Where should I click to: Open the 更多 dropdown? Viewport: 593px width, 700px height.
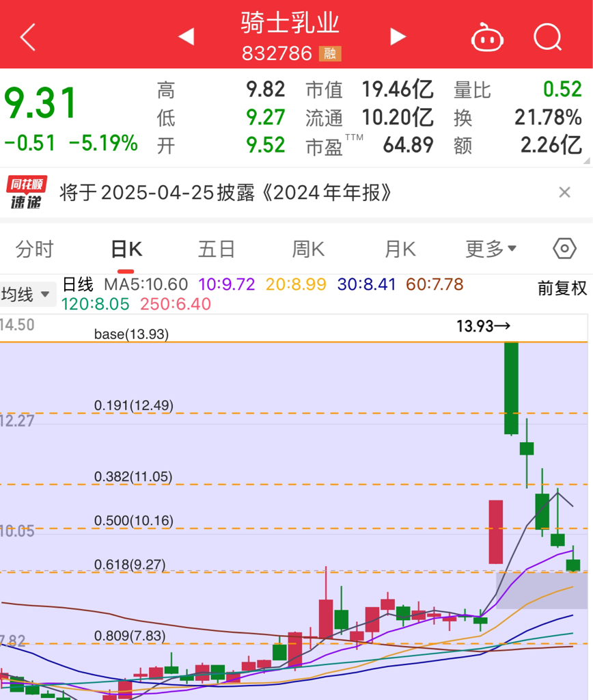491,249
